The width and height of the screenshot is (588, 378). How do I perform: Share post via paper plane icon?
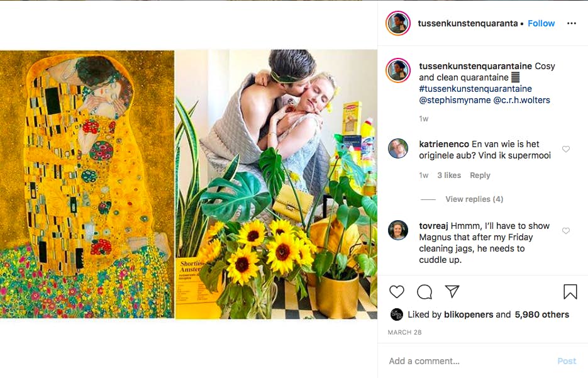pyautogui.click(x=452, y=292)
